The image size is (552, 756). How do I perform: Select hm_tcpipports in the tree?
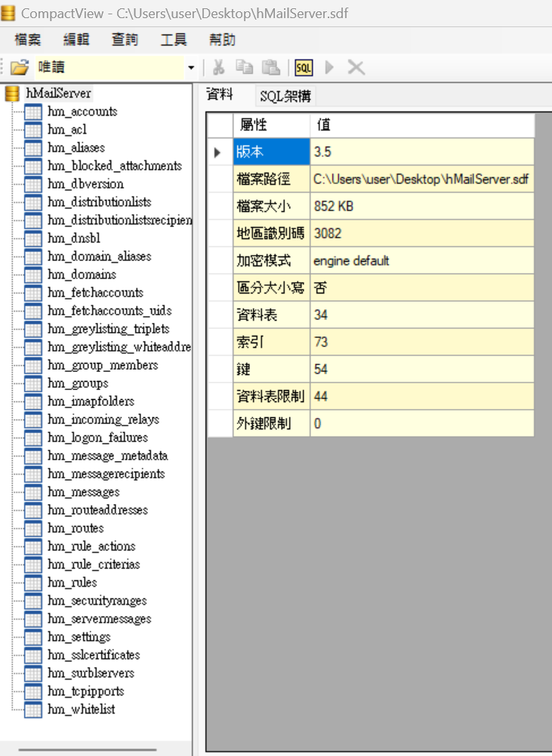coord(86,691)
